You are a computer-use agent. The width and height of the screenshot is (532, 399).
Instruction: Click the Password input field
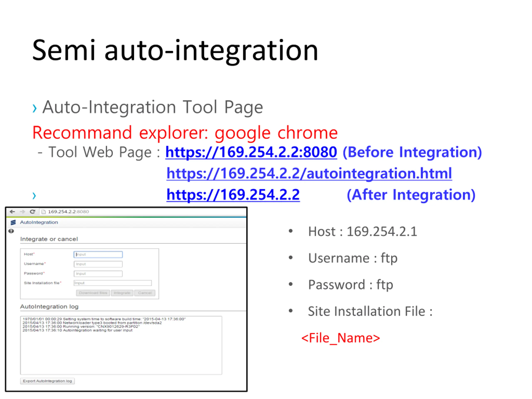click(x=98, y=274)
